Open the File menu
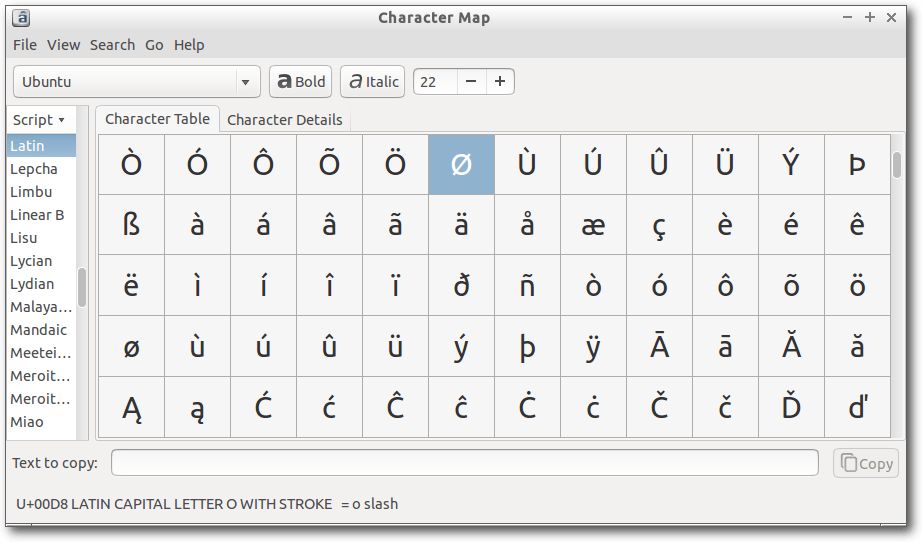Viewport: 922px width, 542px height. (25, 45)
